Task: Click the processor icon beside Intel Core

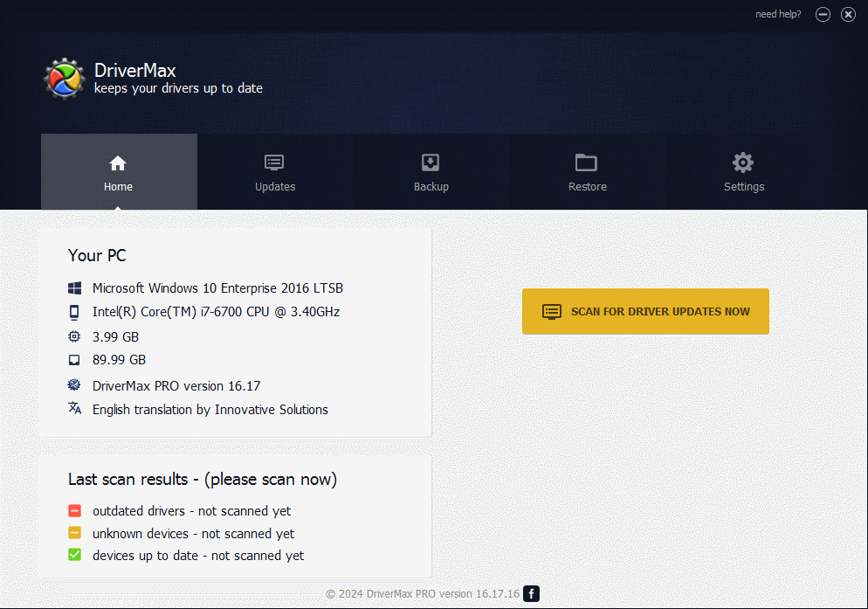Action: (x=74, y=312)
